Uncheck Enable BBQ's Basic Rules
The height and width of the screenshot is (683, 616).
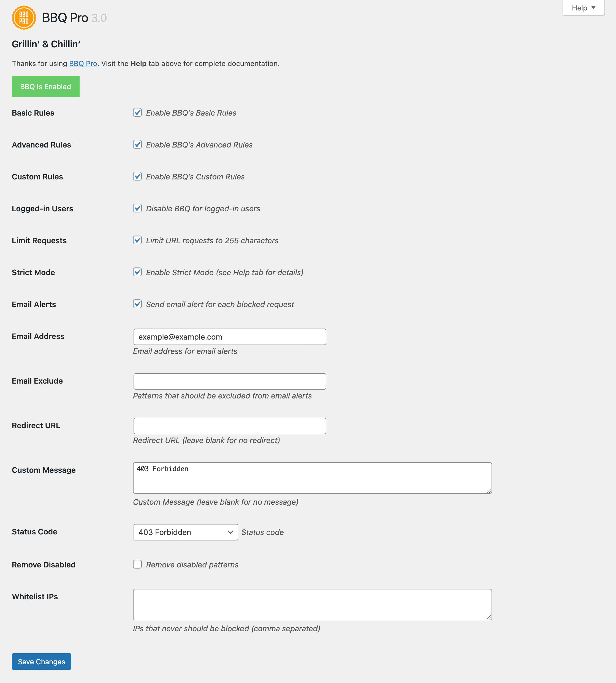(x=137, y=112)
